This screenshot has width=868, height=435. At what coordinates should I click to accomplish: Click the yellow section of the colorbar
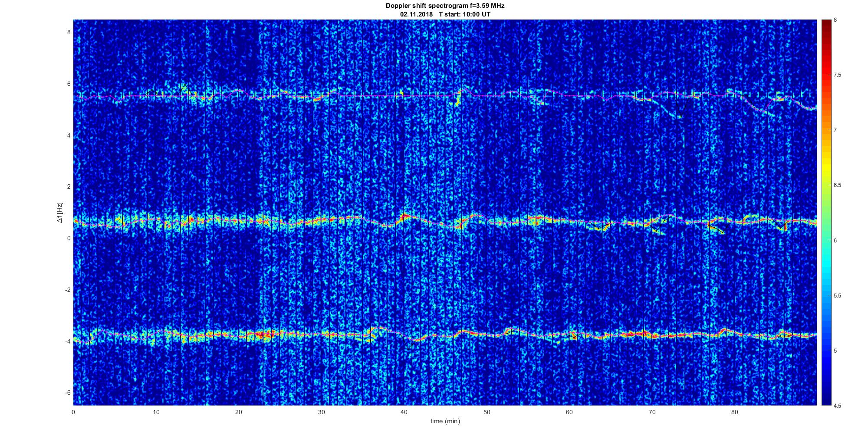[x=826, y=167]
